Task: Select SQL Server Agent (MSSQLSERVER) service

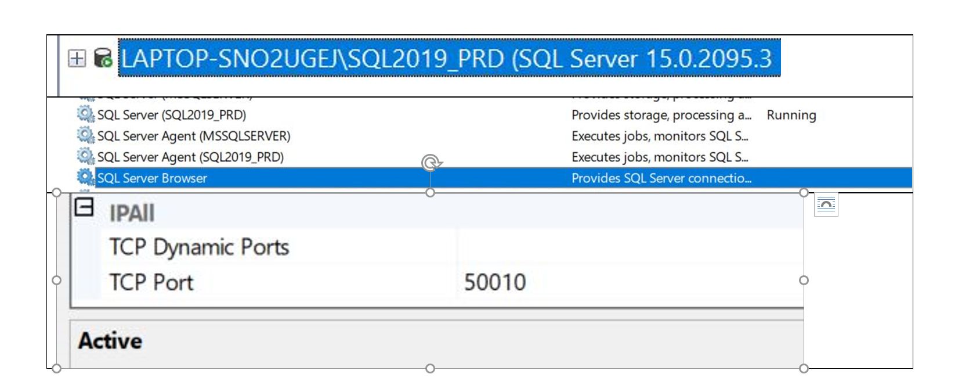Action: point(194,136)
